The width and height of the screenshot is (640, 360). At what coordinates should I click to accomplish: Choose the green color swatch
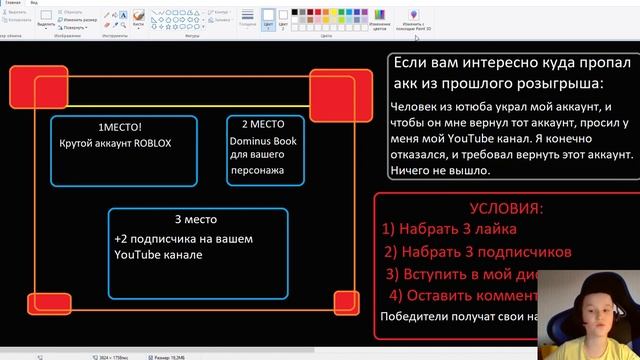tap(341, 12)
